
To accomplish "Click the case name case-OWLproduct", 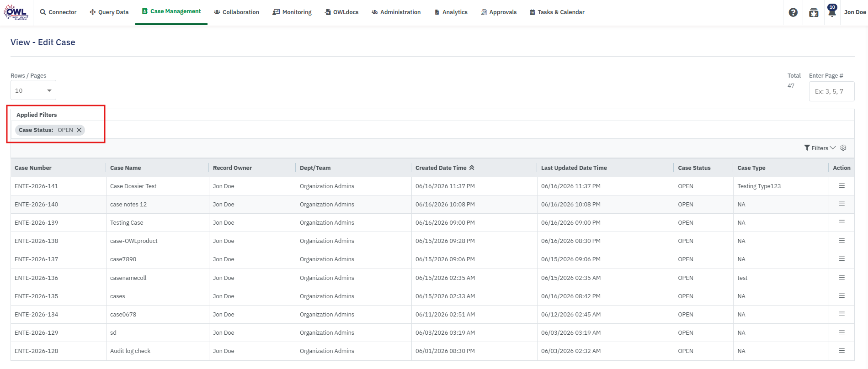I will point(134,241).
